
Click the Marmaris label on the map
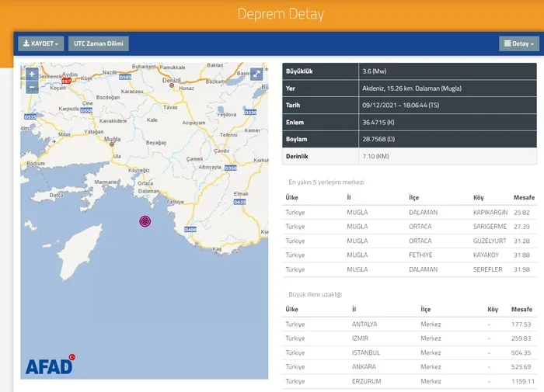click(x=106, y=182)
